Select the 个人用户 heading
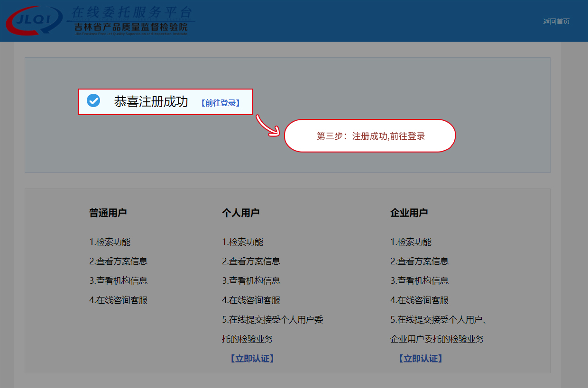The image size is (588, 388). pos(240,213)
